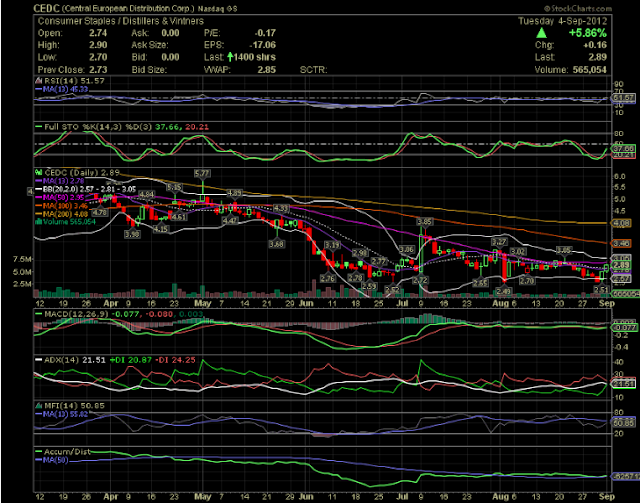Viewport: 640px width, 503px height.
Task: Click the +5.86% percent change value
Action: click(588, 33)
